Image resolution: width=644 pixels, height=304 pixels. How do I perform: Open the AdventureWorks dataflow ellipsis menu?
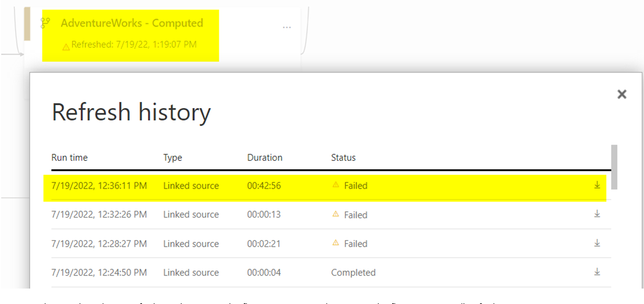(286, 28)
